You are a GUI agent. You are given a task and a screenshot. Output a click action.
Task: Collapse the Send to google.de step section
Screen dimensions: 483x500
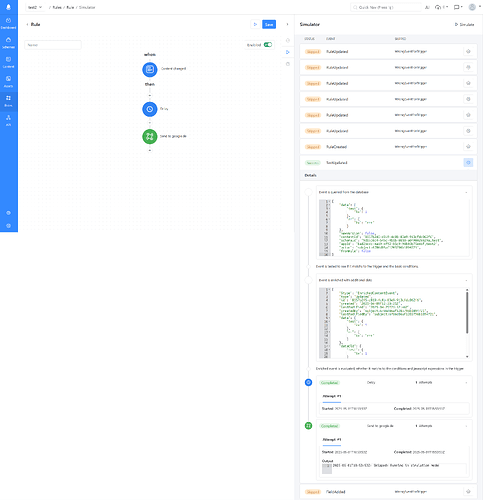point(466,426)
